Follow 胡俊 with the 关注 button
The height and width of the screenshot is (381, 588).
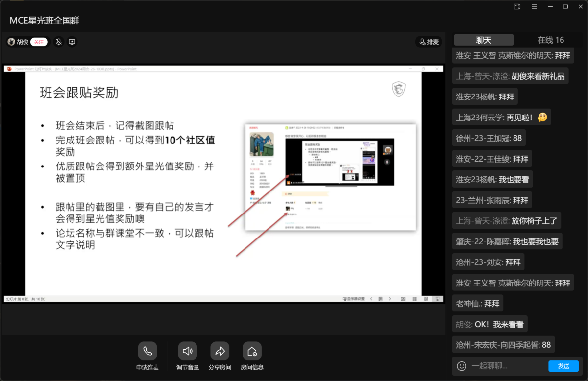(x=39, y=42)
